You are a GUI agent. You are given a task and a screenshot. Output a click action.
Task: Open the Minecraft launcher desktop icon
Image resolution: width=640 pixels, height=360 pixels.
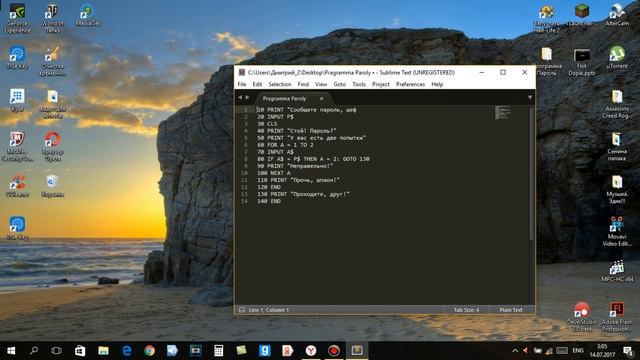click(582, 15)
